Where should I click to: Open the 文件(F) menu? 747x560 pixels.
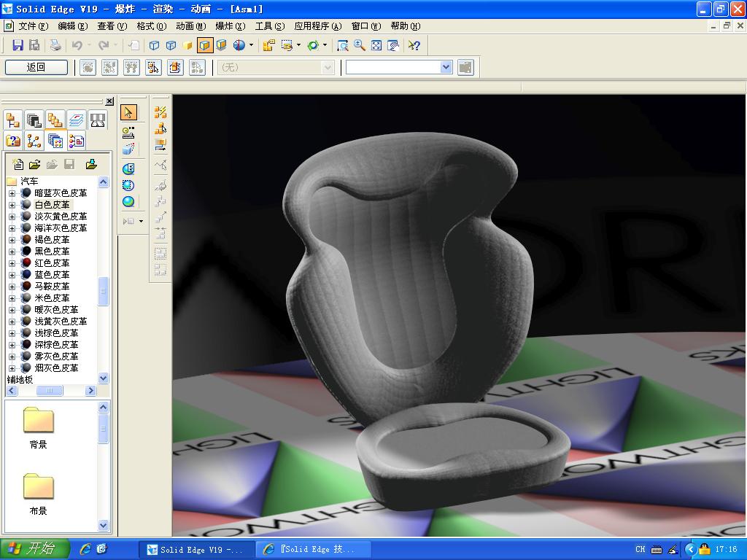33,26
